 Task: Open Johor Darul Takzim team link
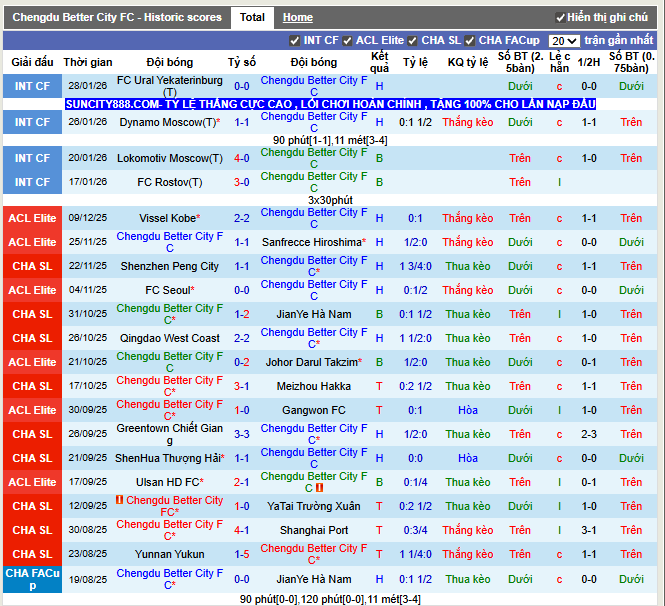pos(312,362)
